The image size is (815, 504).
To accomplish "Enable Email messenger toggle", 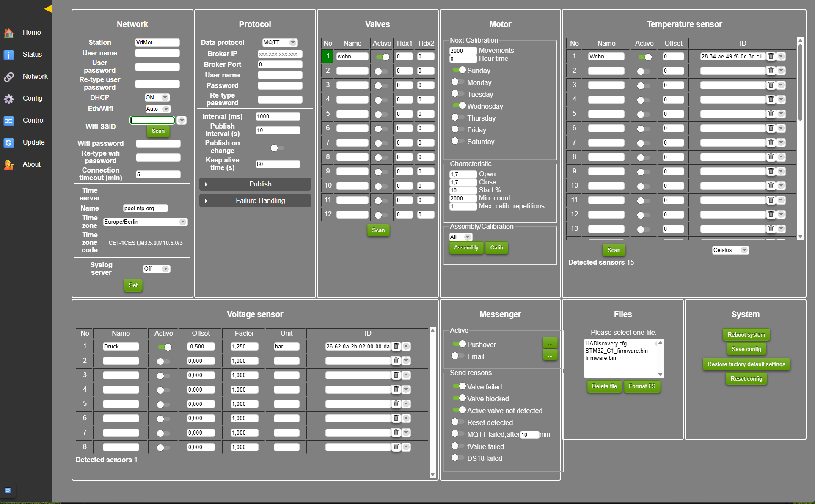I will 457,356.
